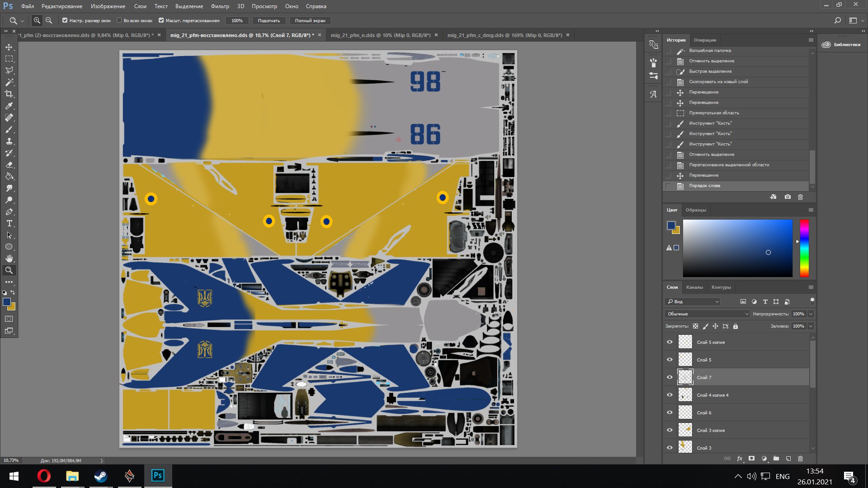Select the Brush tool
This screenshot has height=488, width=868.
[x=9, y=129]
